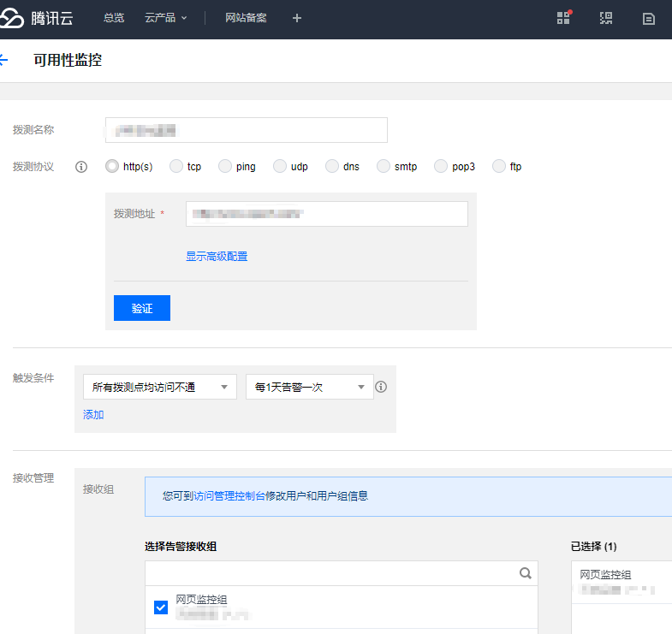Viewport: 672px width, 634px height.
Task: Click info icon beside alarm frequency dropdown
Action: [382, 387]
